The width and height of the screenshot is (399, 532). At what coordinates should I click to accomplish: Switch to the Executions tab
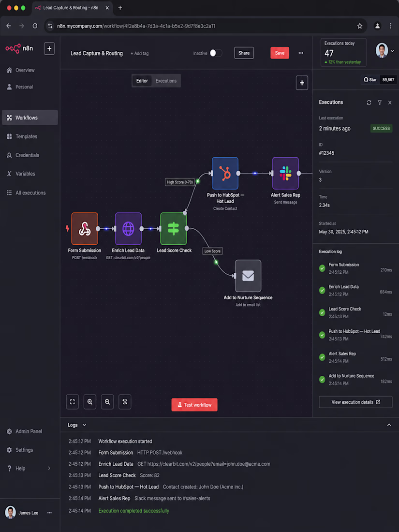click(x=166, y=81)
